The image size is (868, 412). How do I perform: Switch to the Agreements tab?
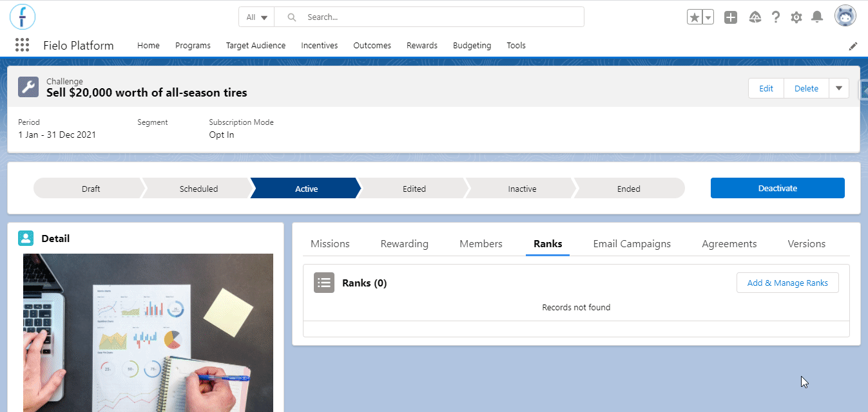click(729, 244)
